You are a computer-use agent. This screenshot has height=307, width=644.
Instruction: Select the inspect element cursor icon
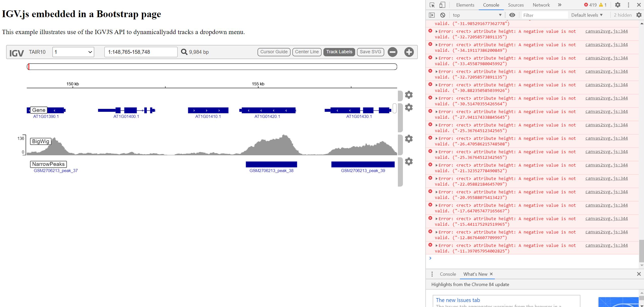432,5
